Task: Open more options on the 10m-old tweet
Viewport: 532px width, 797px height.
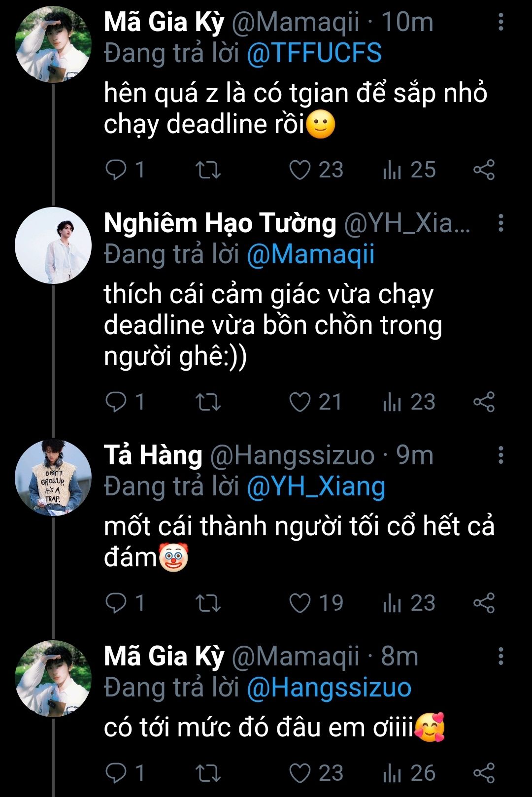Action: click(500, 22)
